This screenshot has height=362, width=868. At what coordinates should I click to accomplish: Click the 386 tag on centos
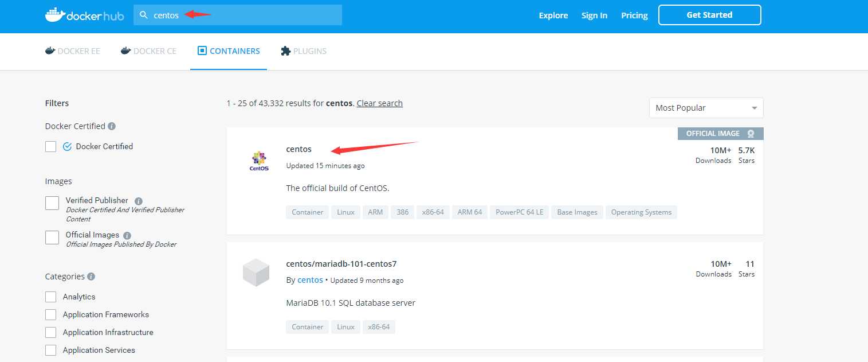click(x=403, y=212)
